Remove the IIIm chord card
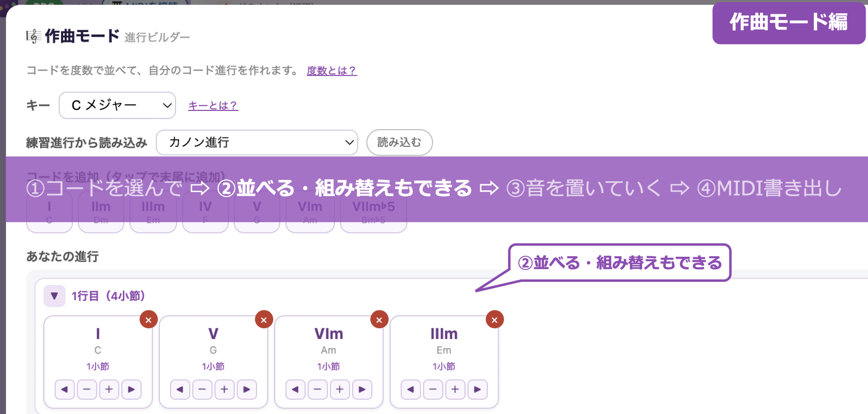Screen dimensions: 868x414 [x=495, y=319]
